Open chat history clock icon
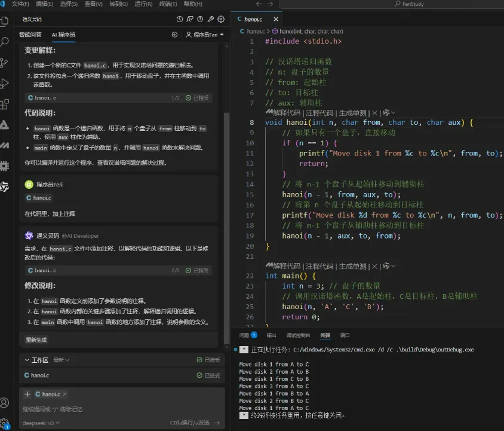Viewport: 504px width, 431px height. pyautogui.click(x=179, y=19)
